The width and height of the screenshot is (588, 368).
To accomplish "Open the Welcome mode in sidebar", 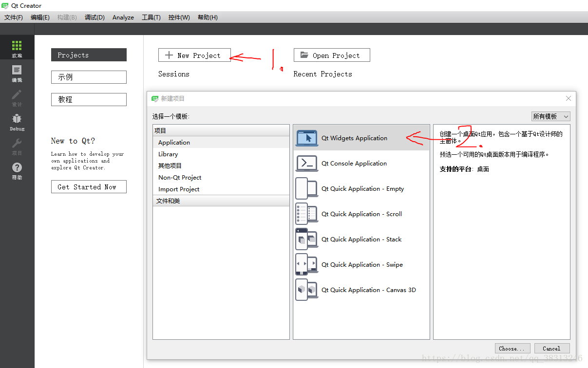I will 17,48.
